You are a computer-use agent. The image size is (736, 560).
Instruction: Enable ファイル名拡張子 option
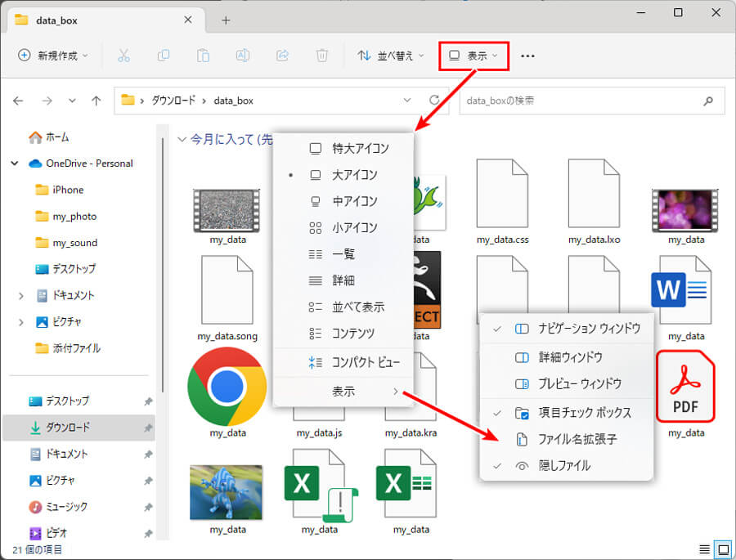click(x=577, y=439)
